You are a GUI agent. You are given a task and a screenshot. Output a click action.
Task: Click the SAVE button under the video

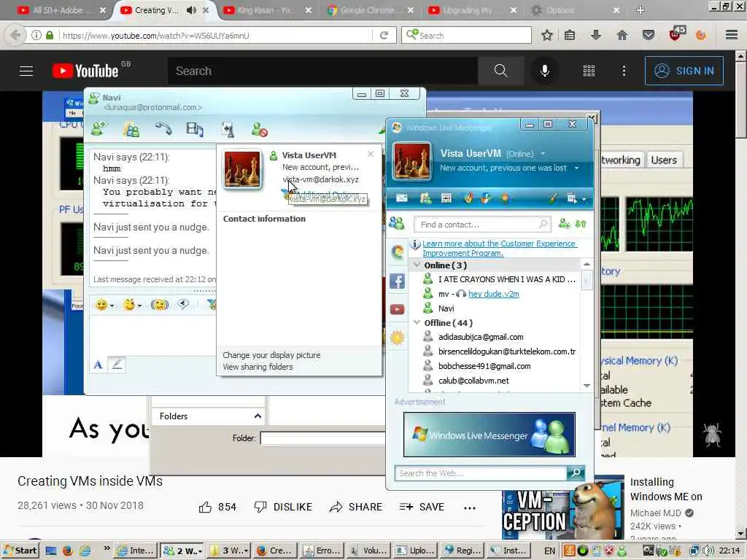[x=422, y=507]
